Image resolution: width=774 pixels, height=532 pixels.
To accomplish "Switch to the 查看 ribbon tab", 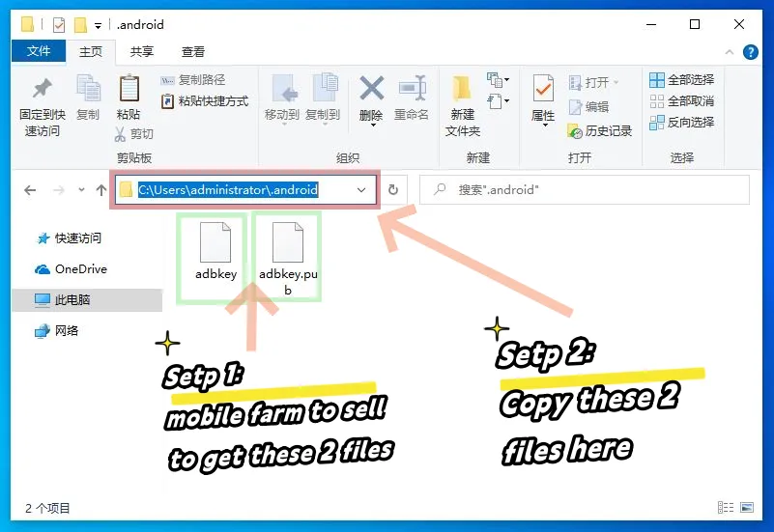I will click(x=193, y=52).
